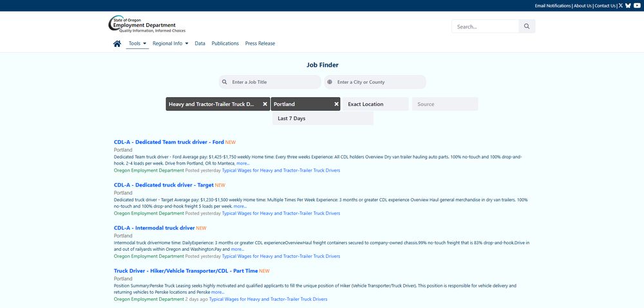Click the site search magnifier button
The width and height of the screenshot is (644, 308).
point(527,26)
